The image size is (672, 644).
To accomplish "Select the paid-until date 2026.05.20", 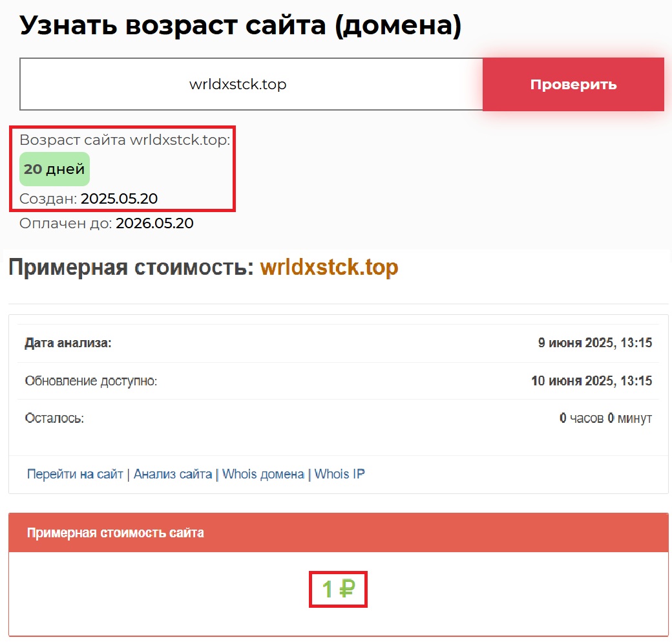I will [154, 224].
